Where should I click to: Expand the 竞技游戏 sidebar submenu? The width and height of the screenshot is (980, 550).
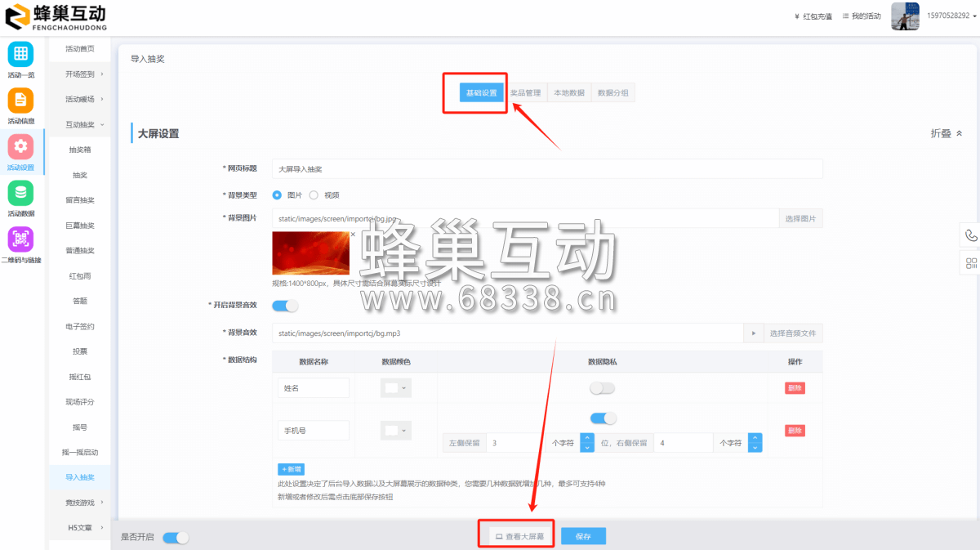79,502
